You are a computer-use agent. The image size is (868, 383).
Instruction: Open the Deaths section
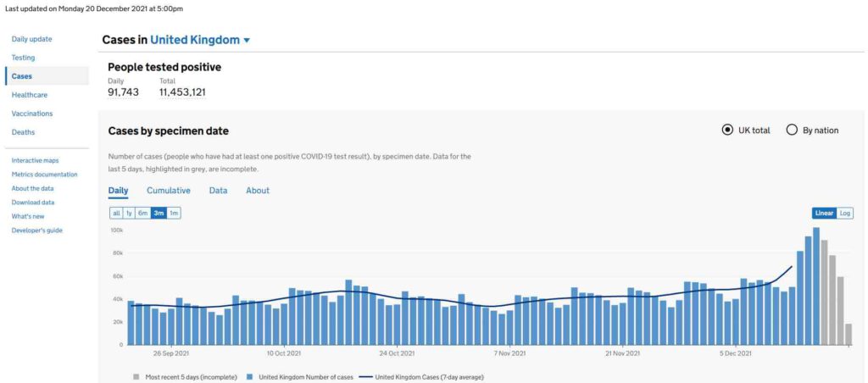click(x=23, y=132)
